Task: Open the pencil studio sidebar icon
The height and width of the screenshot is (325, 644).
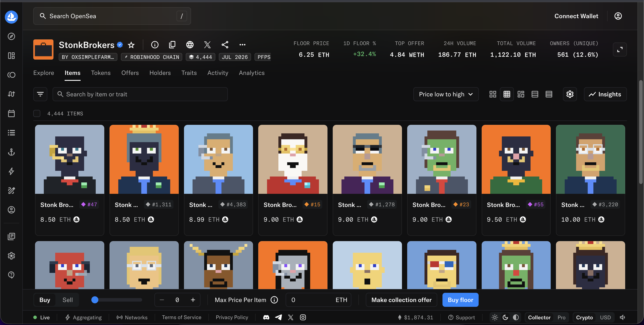Action: pos(11,191)
